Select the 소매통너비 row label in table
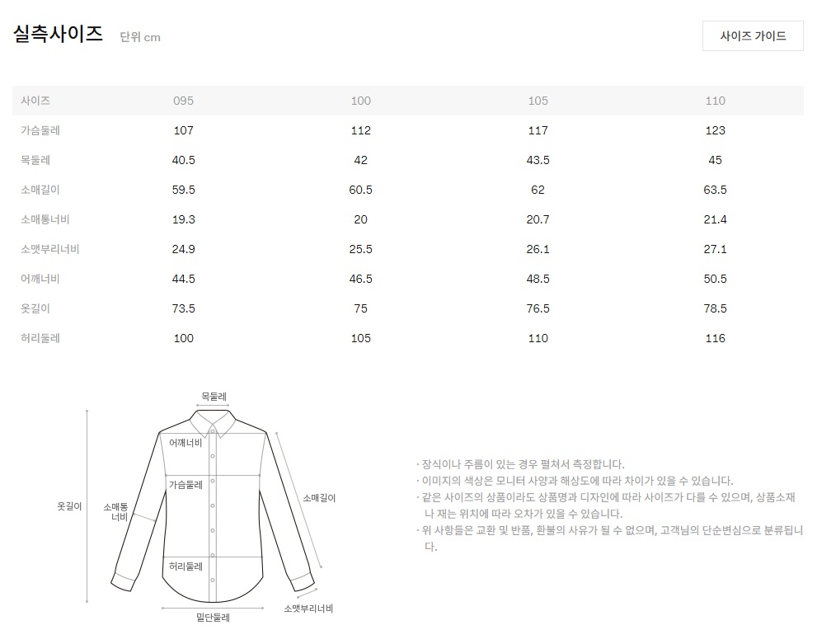This screenshot has width=817, height=644. (45, 219)
